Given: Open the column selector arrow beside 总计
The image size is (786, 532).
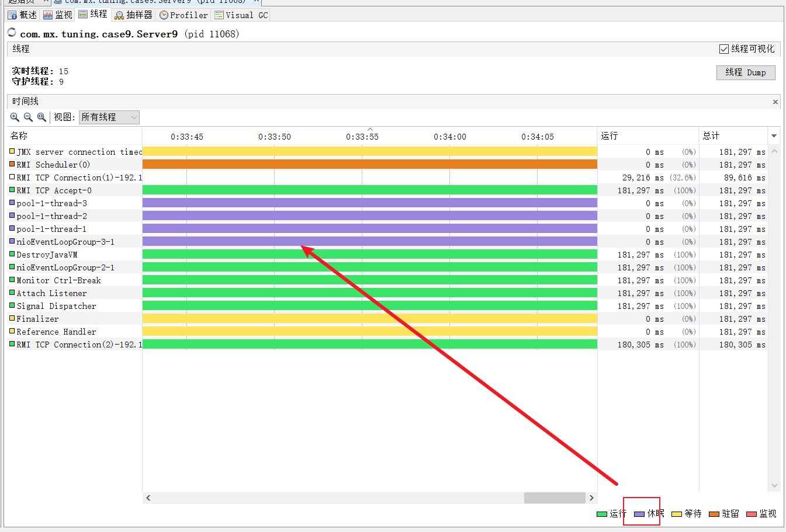Looking at the screenshot, I should [774, 136].
